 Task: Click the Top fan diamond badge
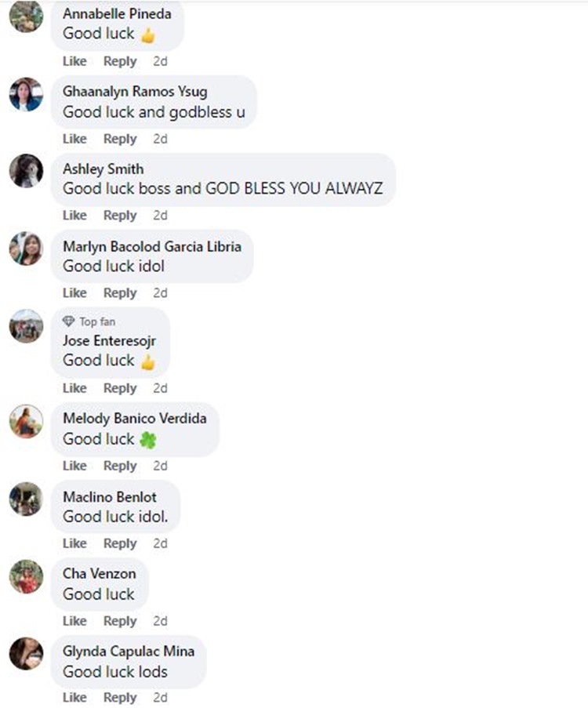tap(69, 321)
